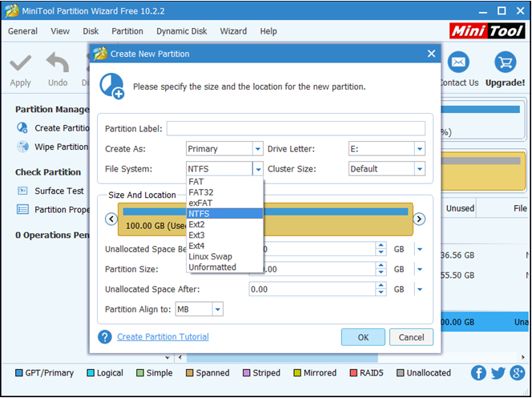
Task: Select Ext2 from file system list
Action: [x=224, y=224]
